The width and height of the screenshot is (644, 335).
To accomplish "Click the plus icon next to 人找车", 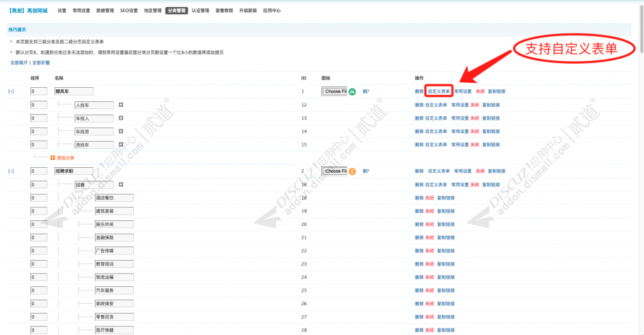I will 121,105.
